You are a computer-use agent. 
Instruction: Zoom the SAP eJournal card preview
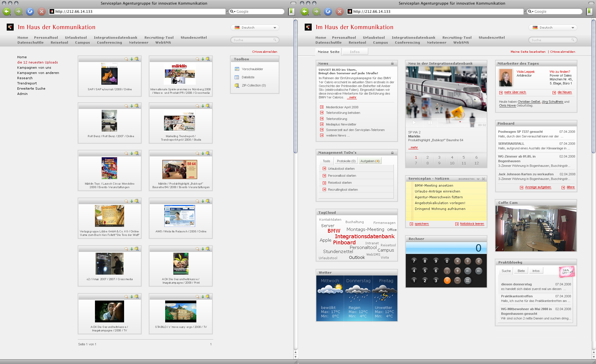tap(126, 59)
